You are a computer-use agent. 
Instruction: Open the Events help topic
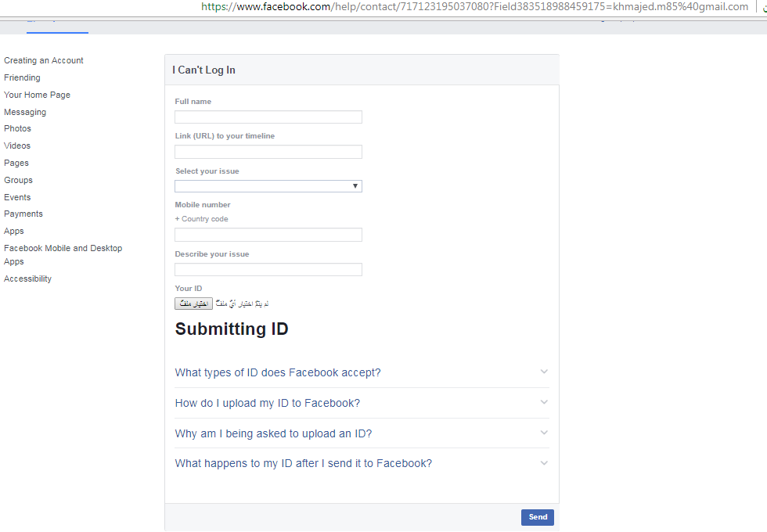coord(17,197)
